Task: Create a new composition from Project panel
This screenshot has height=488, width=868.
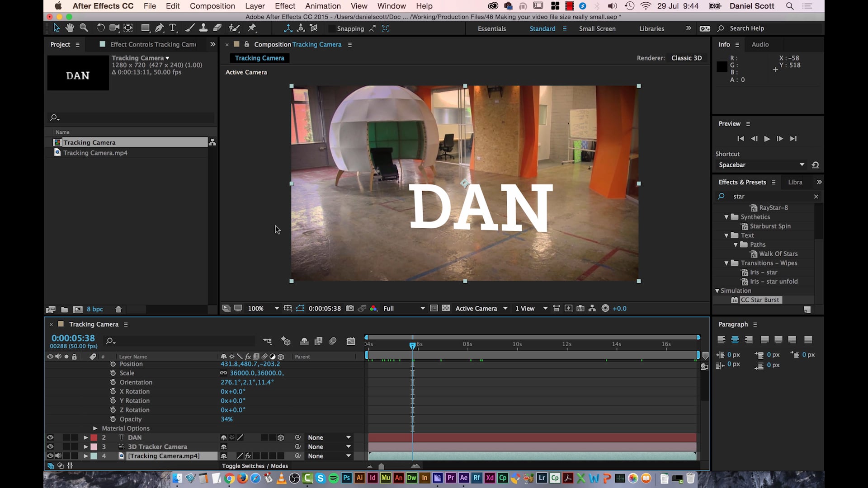Action: point(78,310)
